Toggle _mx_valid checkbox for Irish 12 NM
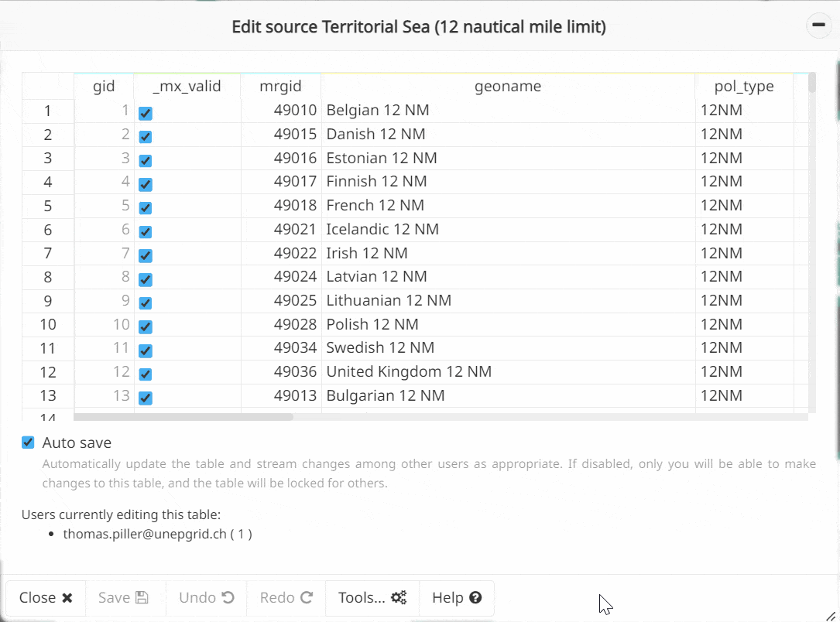Screen dimensions: 840x622 [x=146, y=255]
